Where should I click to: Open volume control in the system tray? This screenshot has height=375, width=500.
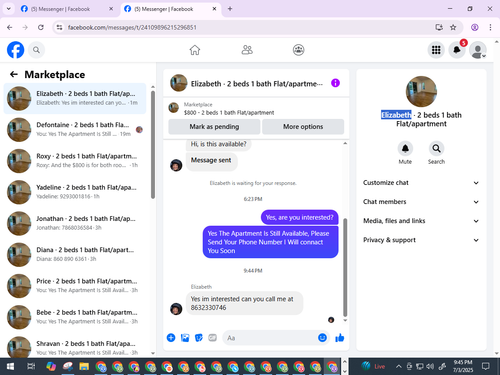pos(430,367)
